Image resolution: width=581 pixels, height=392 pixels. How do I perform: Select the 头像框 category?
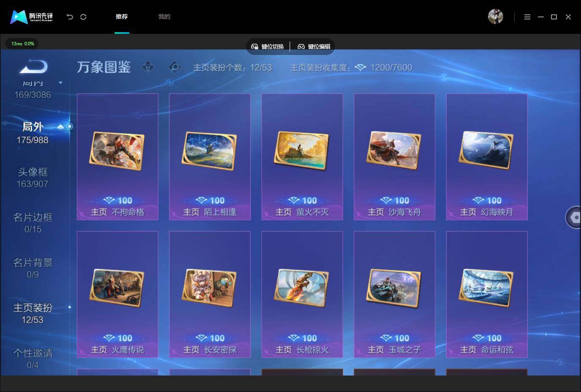(33, 178)
